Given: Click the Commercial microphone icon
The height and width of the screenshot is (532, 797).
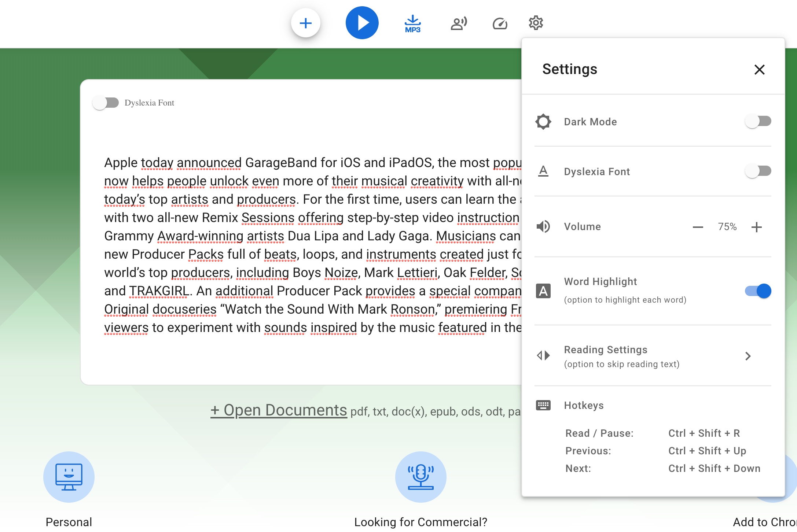Looking at the screenshot, I should tap(420, 477).
